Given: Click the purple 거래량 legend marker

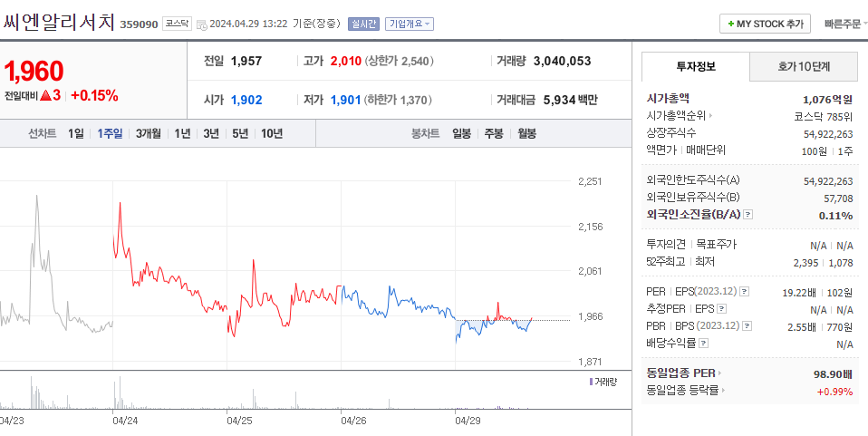Looking at the screenshot, I should pyautogui.click(x=591, y=381).
